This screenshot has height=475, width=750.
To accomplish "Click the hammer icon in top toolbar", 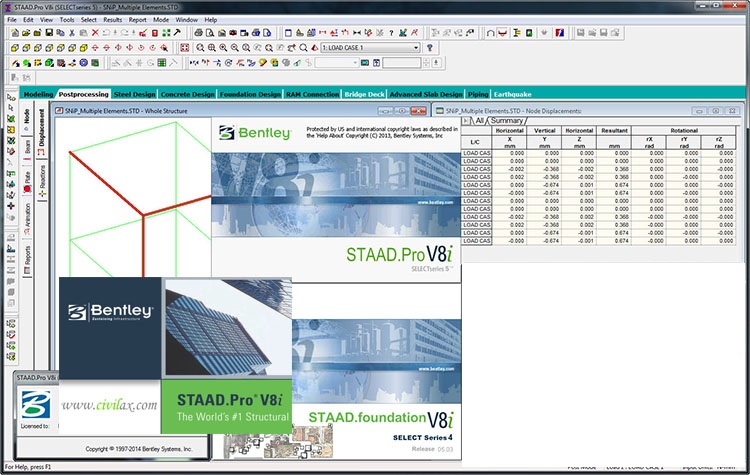I will [177, 33].
